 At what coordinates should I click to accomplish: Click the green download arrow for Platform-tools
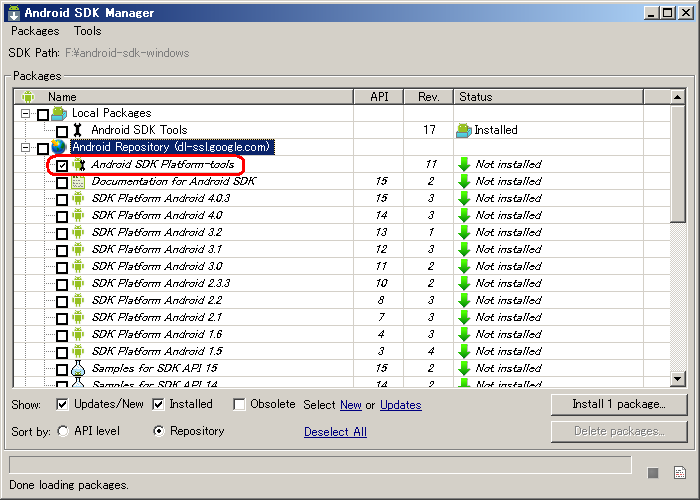point(464,164)
